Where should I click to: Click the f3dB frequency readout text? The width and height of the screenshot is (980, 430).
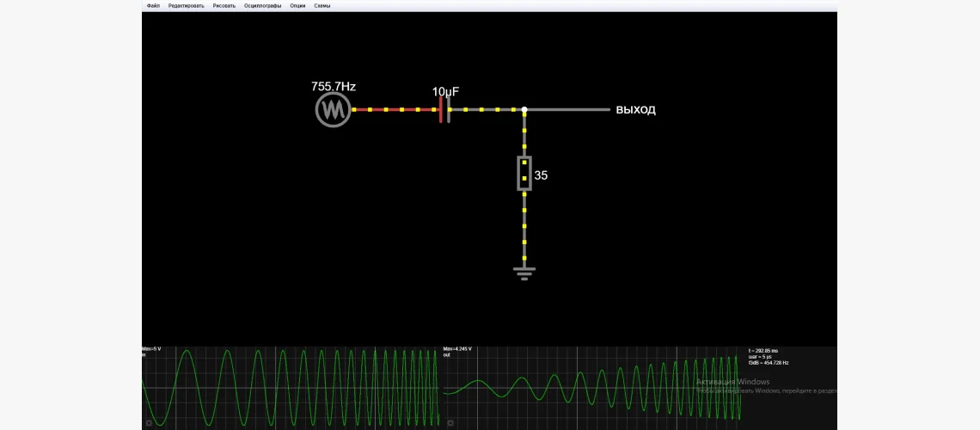pyautogui.click(x=769, y=363)
